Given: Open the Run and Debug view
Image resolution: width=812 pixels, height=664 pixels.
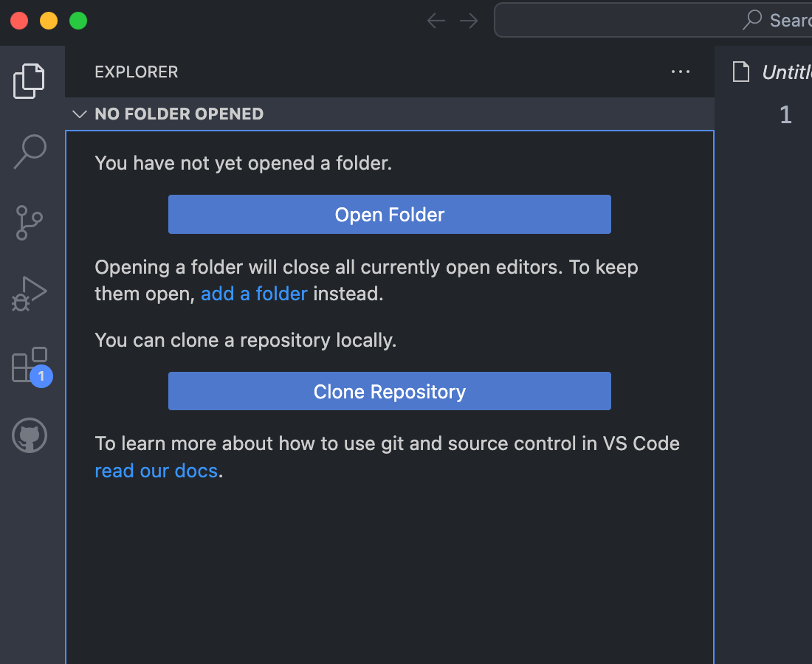Looking at the screenshot, I should [x=29, y=294].
